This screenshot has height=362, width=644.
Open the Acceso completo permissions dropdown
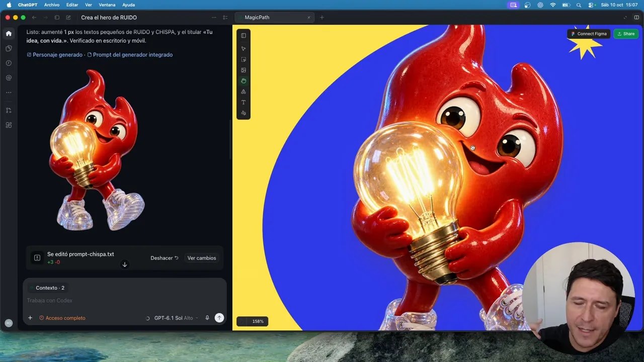click(62, 318)
